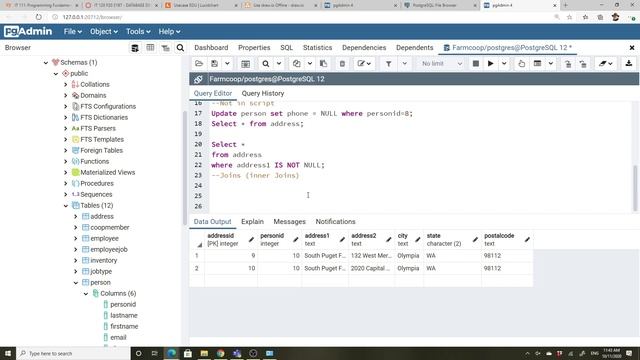Image resolution: width=640 pixels, height=360 pixels.
Task: Open save options dropdown arrow
Action: pyautogui.click(x=227, y=64)
